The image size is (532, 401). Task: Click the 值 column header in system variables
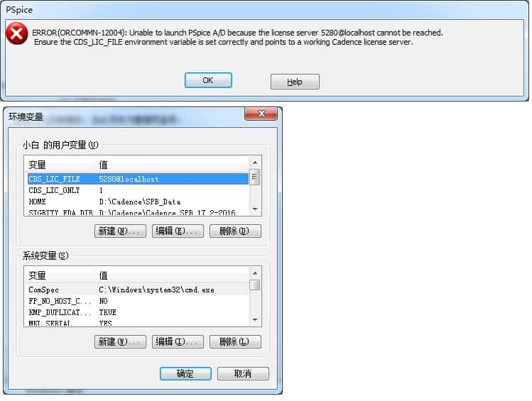coord(173,275)
